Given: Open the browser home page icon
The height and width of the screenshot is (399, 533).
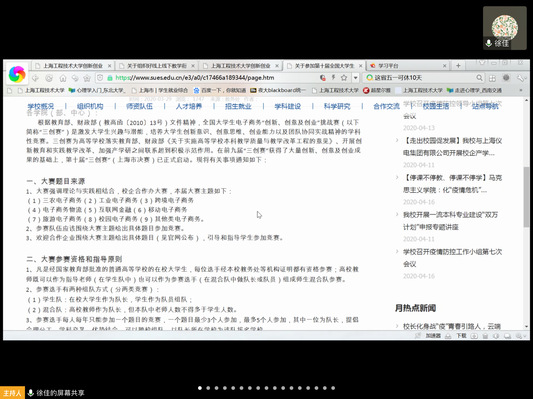Looking at the screenshot, I should (x=63, y=78).
